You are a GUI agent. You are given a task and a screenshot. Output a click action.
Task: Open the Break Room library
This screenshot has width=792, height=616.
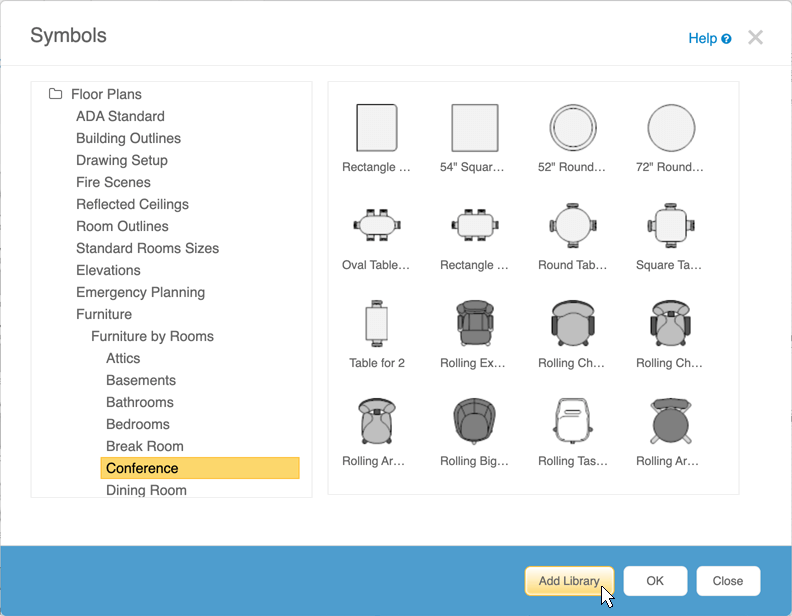[x=144, y=446]
